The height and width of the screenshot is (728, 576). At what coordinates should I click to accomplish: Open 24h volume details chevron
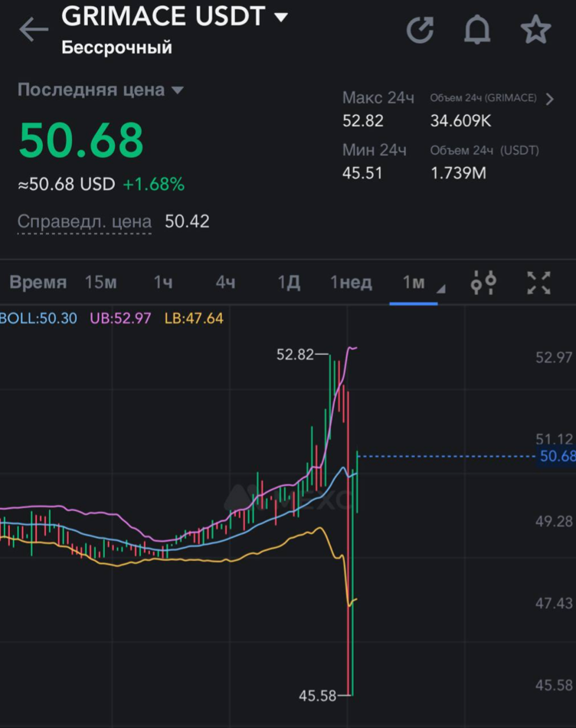tap(549, 99)
